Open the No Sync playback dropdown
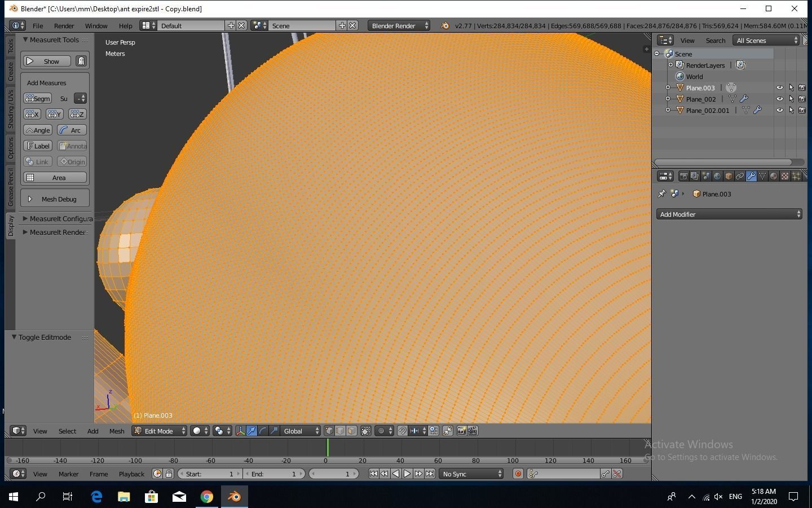 [x=471, y=474]
